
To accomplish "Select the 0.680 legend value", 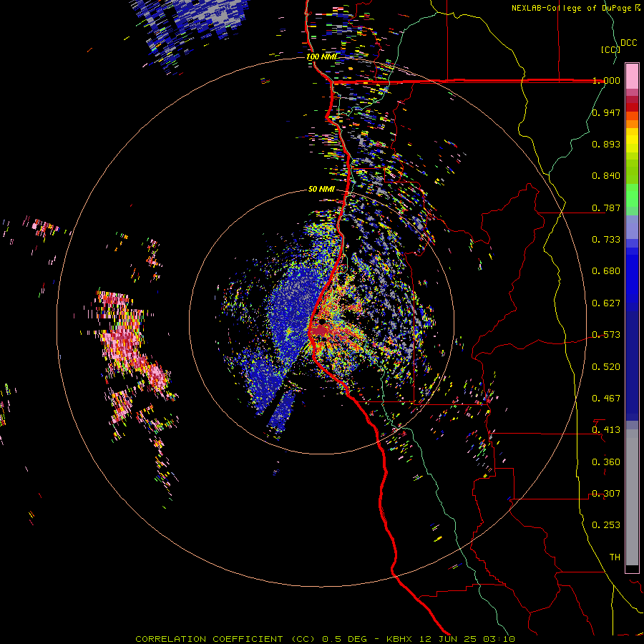I will coord(606,271).
